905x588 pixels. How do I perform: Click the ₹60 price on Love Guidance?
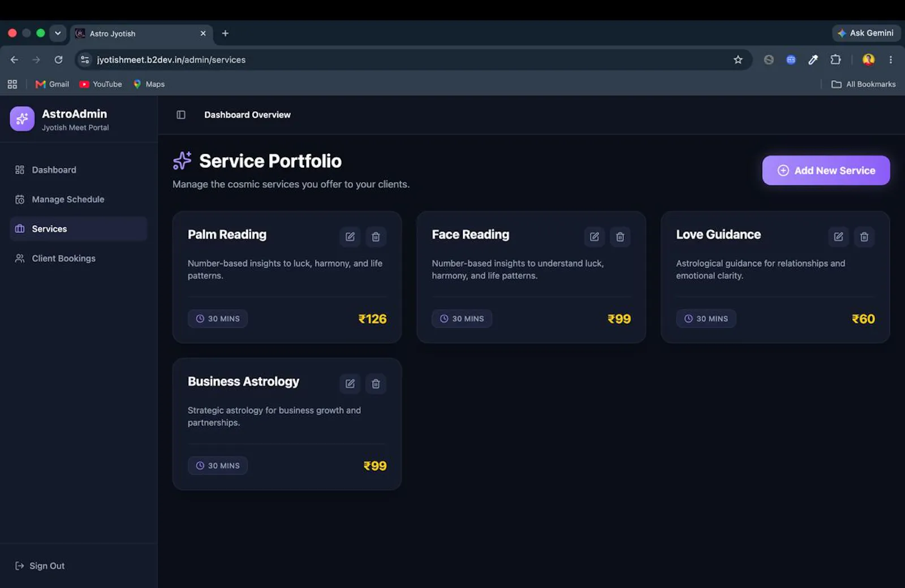coord(863,319)
